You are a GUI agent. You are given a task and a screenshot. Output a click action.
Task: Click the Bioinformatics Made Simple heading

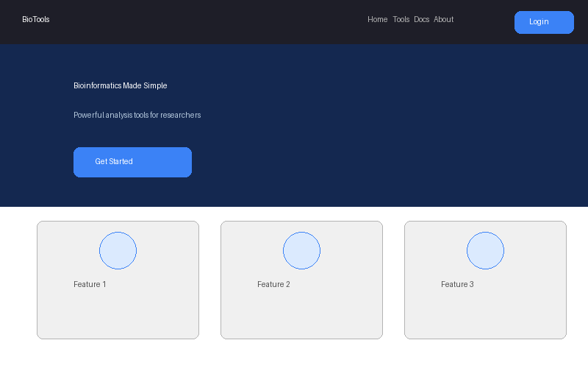[121, 85]
